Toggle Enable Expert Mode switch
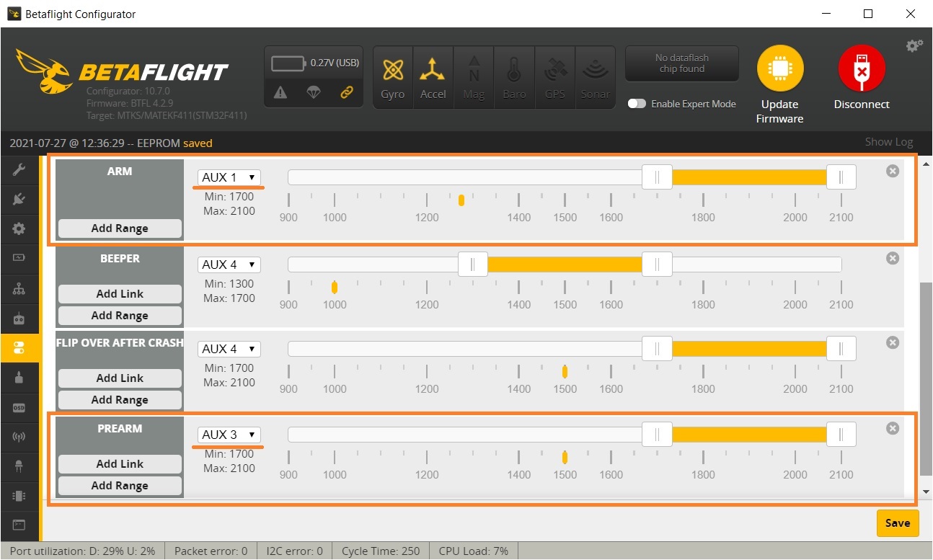The height and width of the screenshot is (560, 933). [637, 104]
